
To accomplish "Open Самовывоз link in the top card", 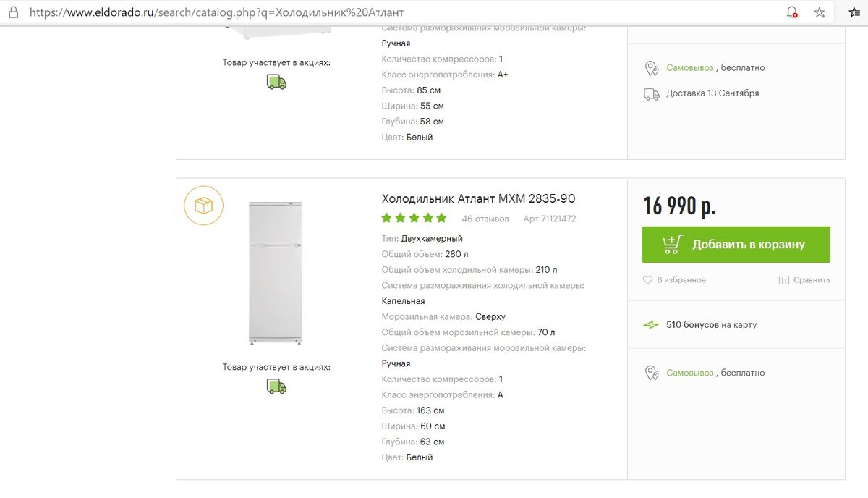I will [690, 67].
